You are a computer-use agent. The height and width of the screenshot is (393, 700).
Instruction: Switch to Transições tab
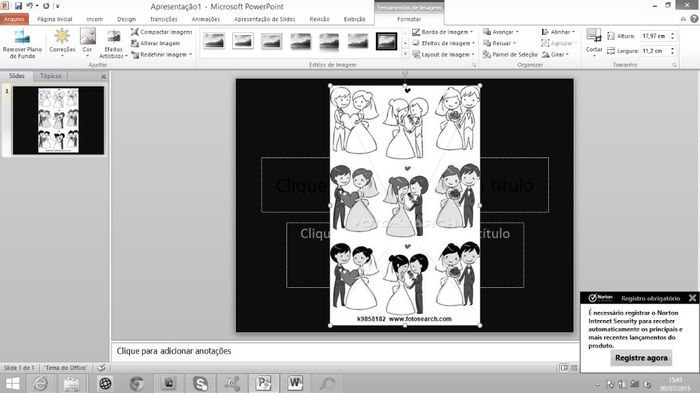[163, 19]
